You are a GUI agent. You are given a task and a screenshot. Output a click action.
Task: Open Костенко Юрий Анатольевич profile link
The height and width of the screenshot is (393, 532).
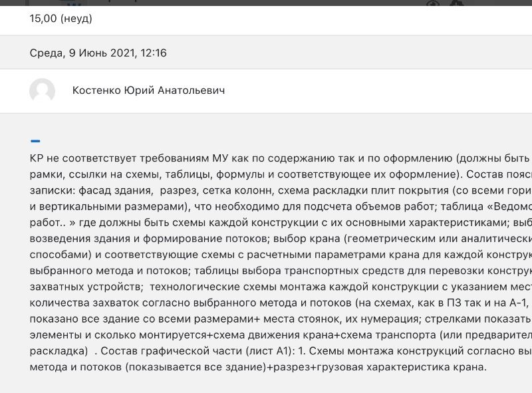point(148,90)
